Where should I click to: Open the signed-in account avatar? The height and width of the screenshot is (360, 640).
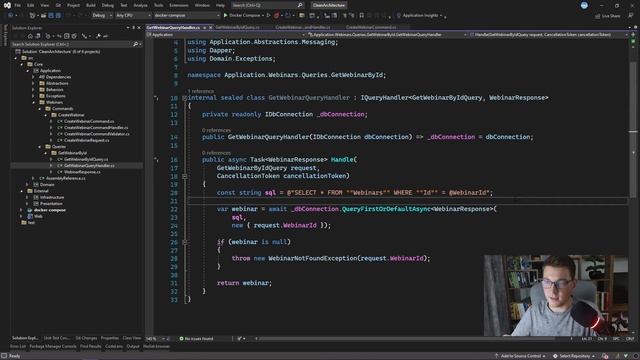click(584, 5)
